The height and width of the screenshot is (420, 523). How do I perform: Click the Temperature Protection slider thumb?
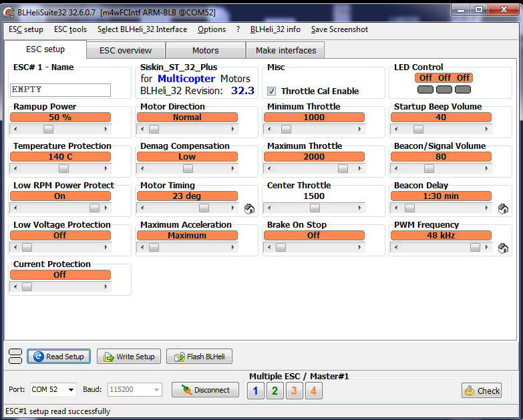click(x=63, y=168)
